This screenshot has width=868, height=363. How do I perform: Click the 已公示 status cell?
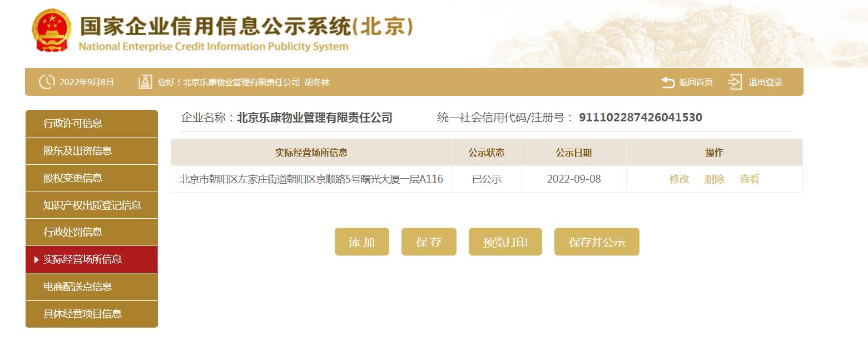coord(487,179)
